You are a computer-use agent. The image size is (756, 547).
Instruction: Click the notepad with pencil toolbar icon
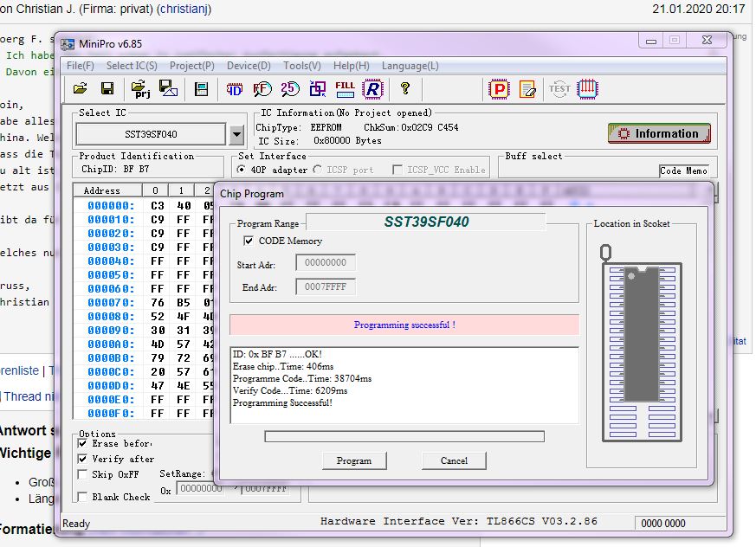(528, 90)
